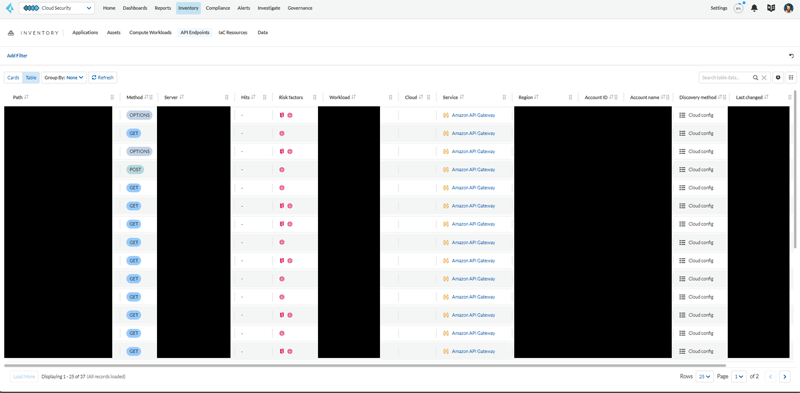Click the 0% progress circle icon
The image size is (800, 393).
coord(738,8)
